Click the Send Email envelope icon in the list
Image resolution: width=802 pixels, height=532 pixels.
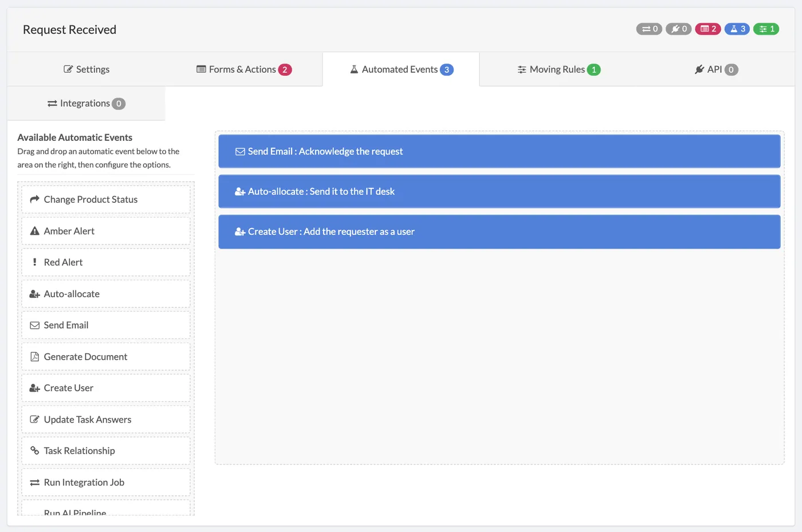tap(34, 325)
